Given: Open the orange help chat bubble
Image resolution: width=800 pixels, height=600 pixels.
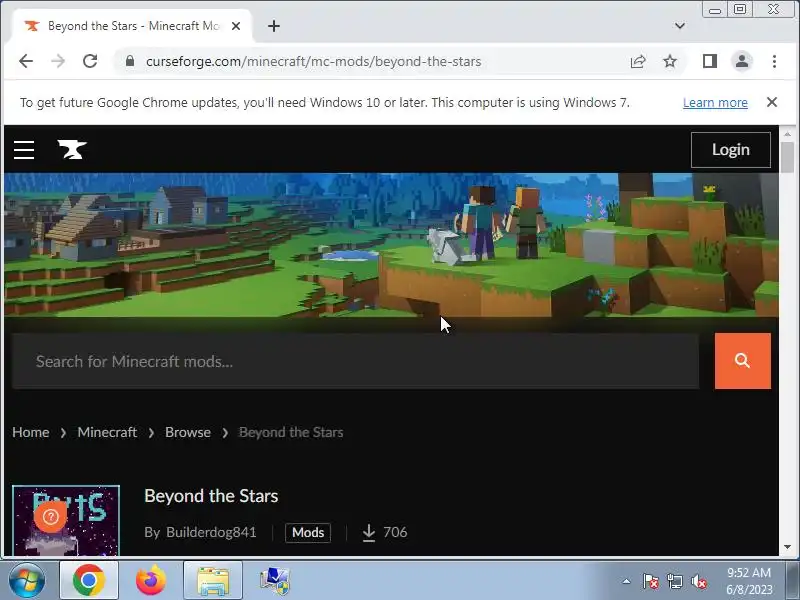Looking at the screenshot, I should coord(51,517).
